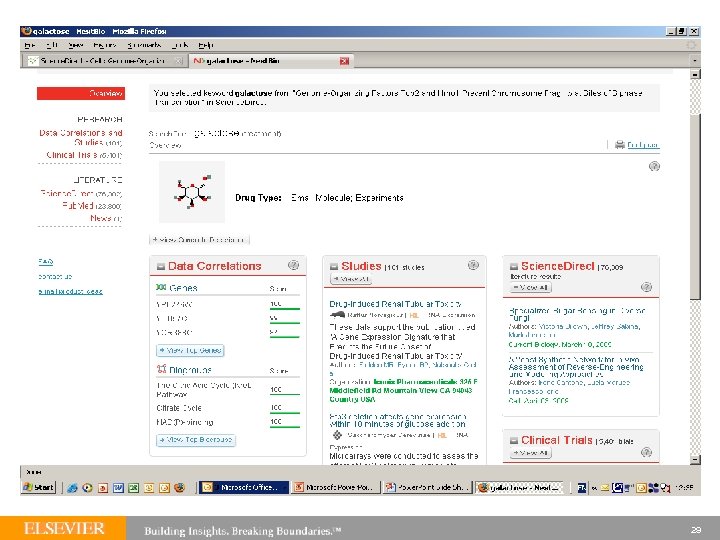Open PowerPoint Slide Show taskbar button
This screenshot has height=540, width=720.
point(427,487)
